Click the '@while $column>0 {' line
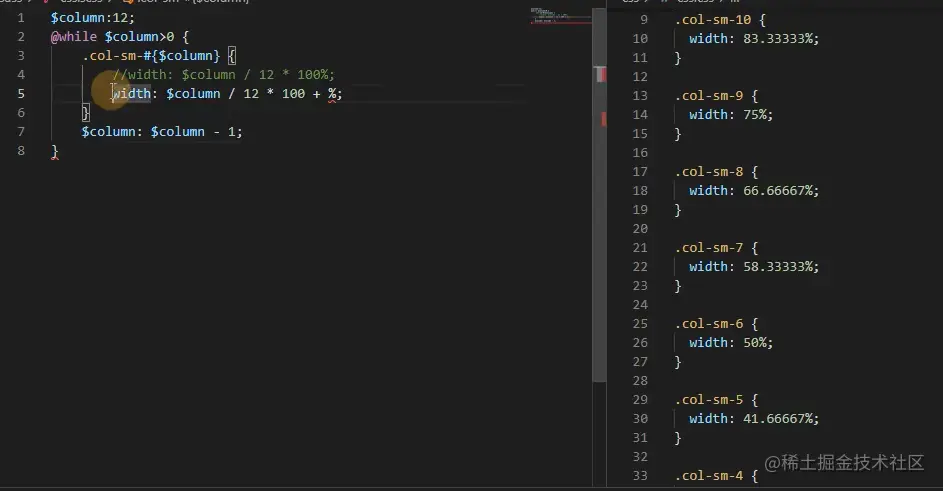The image size is (943, 491). [x=119, y=37]
